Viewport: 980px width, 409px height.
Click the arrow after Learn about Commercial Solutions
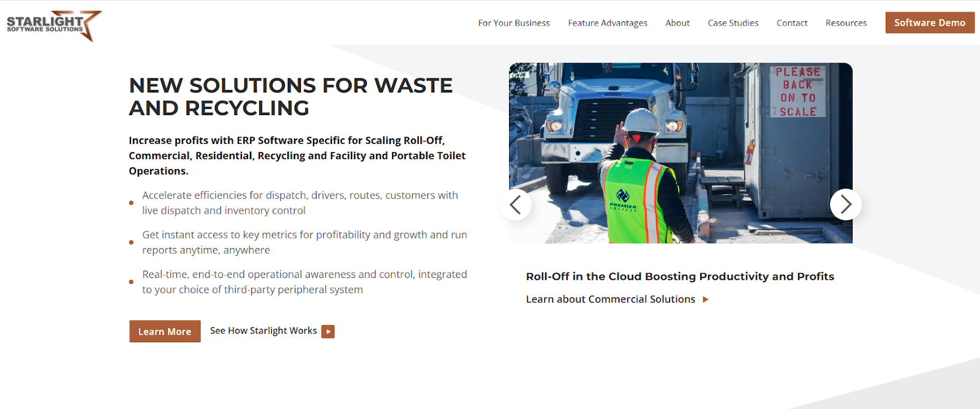(x=706, y=299)
